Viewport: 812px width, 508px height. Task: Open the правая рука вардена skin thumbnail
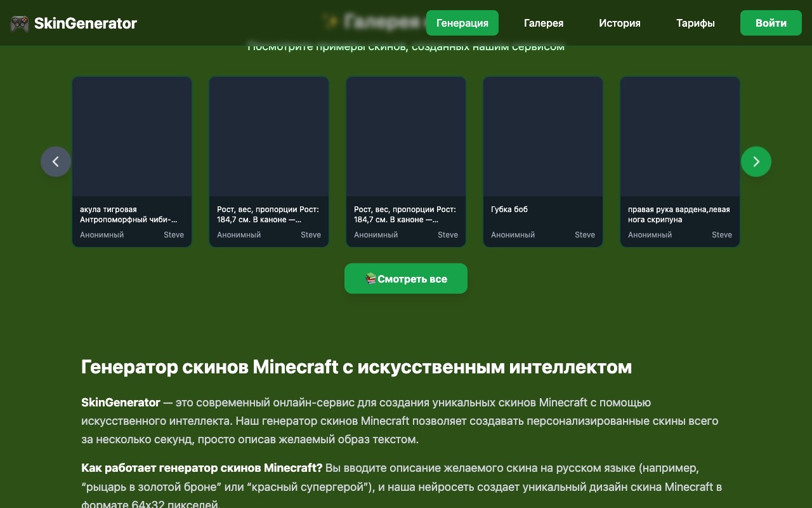coord(680,137)
